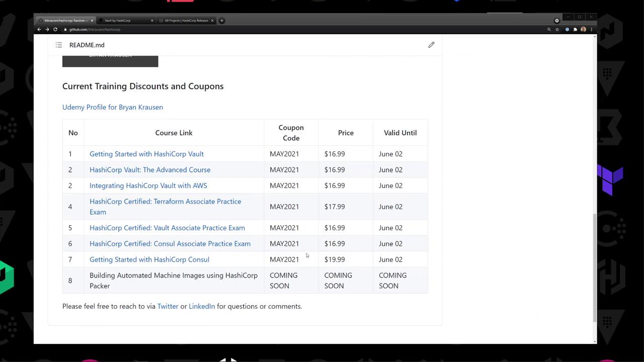
Task: Switch to All Projects HashiCorp Releases tab
Action: [x=185, y=21]
